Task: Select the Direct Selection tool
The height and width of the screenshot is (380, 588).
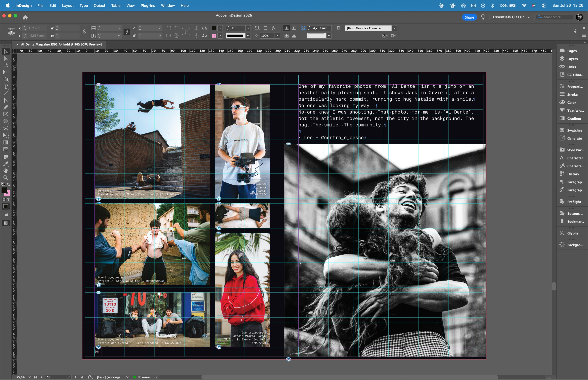Action: 6,58
